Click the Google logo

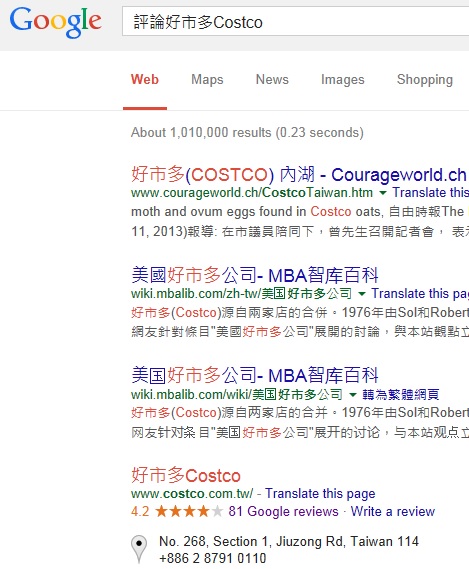tap(55, 22)
